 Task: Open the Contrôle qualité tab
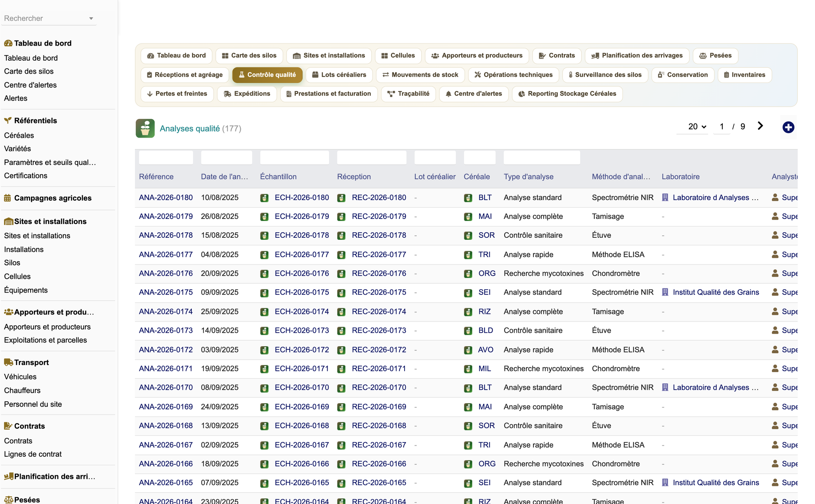point(267,75)
